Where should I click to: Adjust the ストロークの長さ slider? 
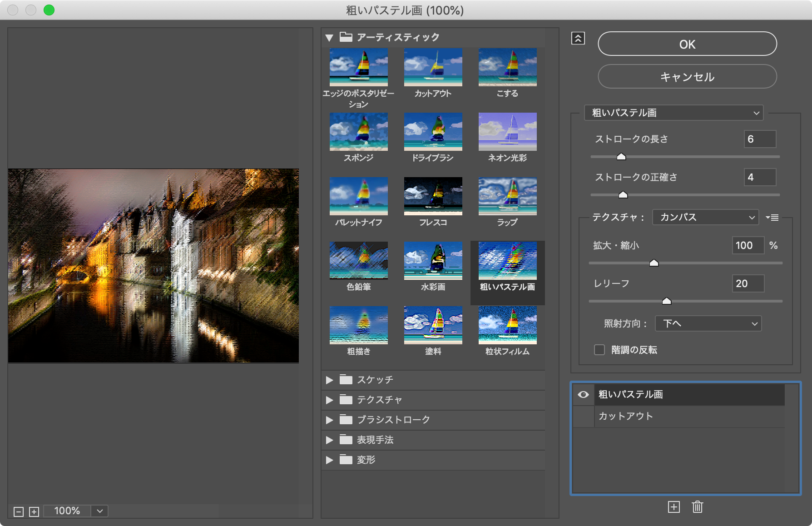tap(621, 156)
